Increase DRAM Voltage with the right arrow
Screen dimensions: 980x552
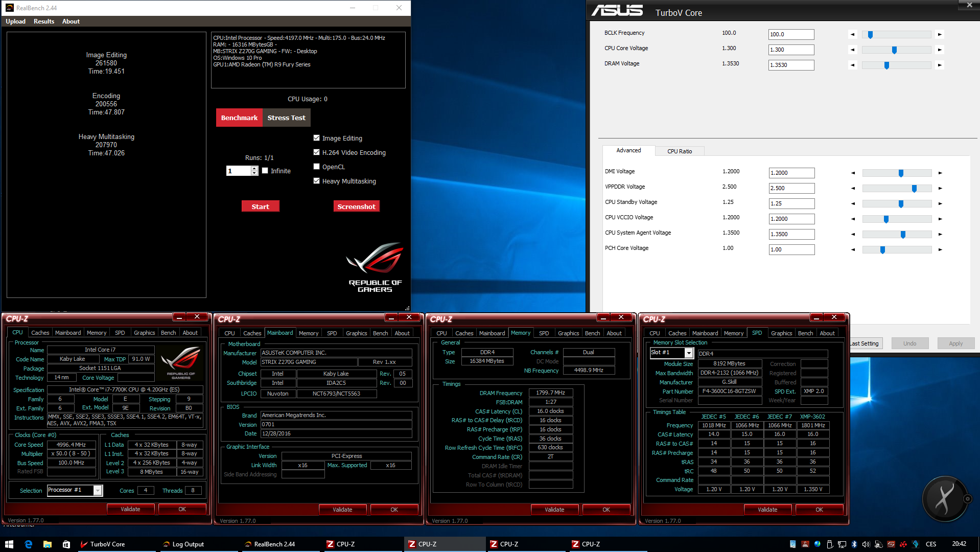(940, 65)
